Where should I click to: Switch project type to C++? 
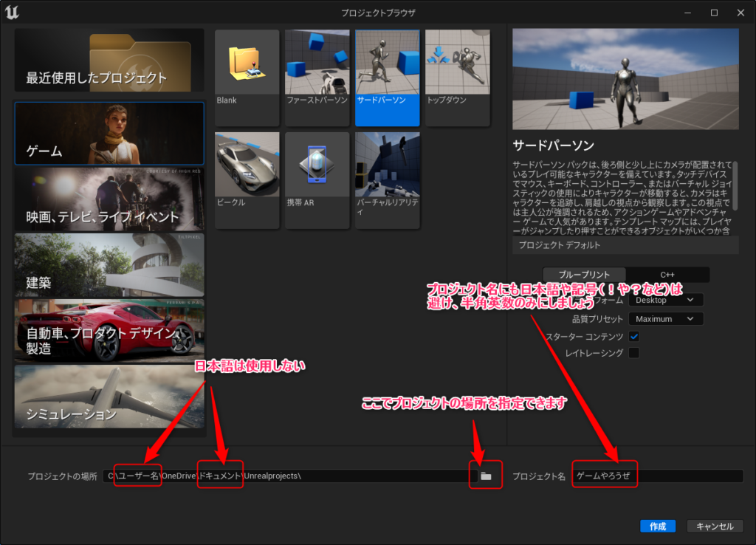pyautogui.click(x=667, y=275)
